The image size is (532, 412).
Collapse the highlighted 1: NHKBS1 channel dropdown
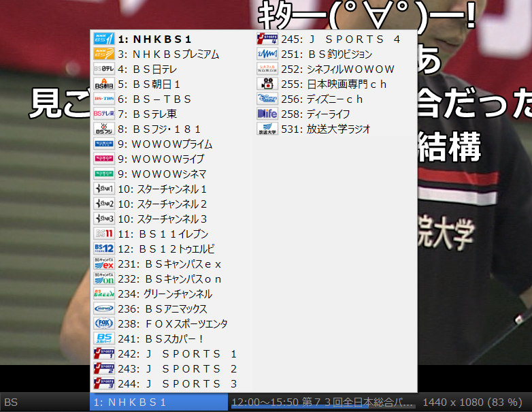pos(159,402)
